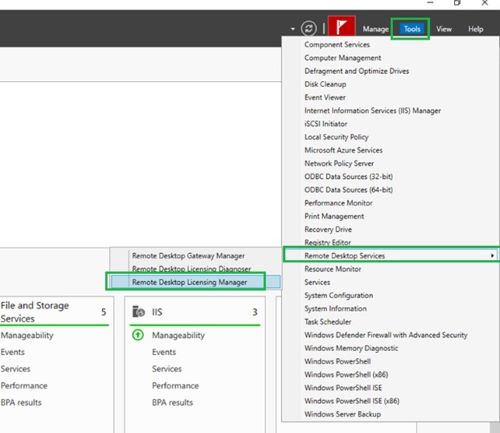Launch Event Viewer from the Tools list
The width and height of the screenshot is (500, 433).
[325, 97]
